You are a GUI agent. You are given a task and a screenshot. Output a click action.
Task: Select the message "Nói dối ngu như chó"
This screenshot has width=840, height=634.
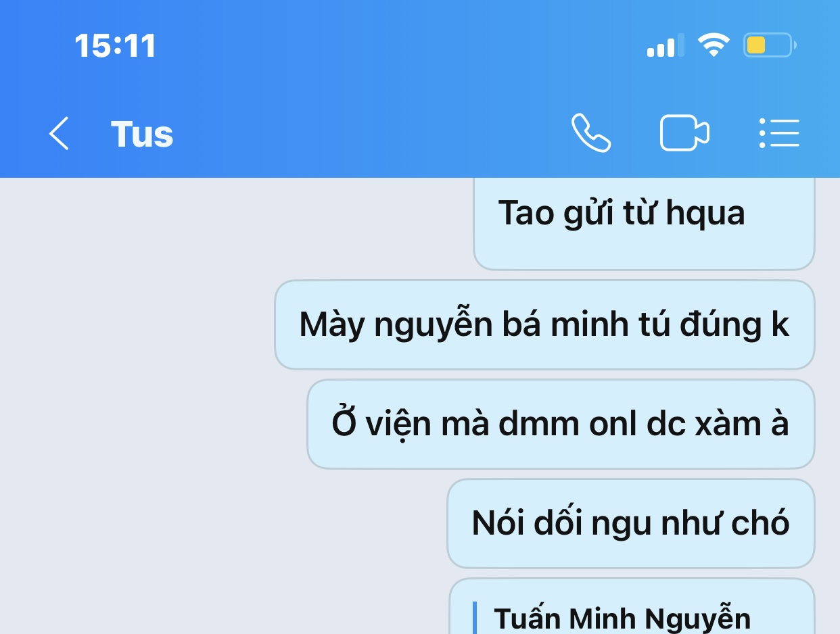631,524
